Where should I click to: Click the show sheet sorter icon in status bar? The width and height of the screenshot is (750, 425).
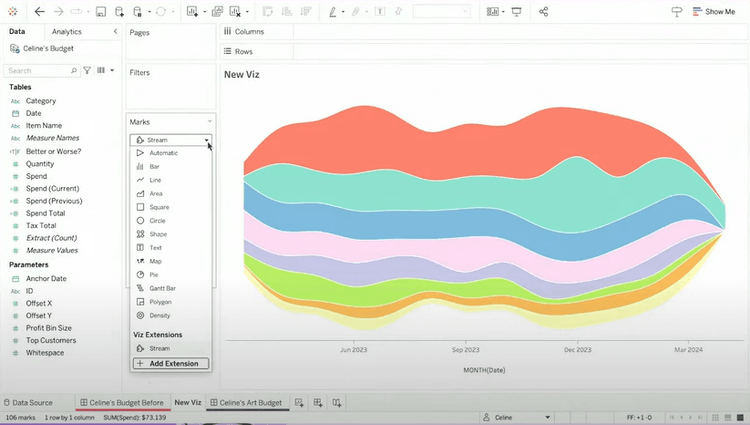[716, 417]
